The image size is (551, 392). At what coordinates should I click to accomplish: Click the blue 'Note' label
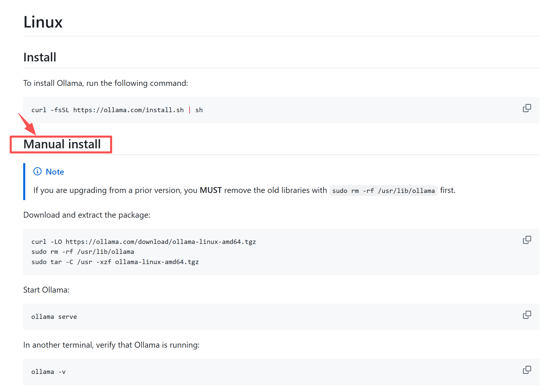click(55, 172)
